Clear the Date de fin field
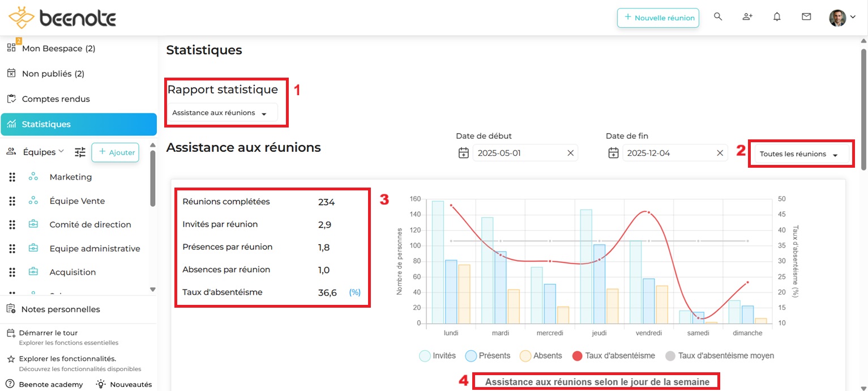868x391 pixels. [720, 153]
